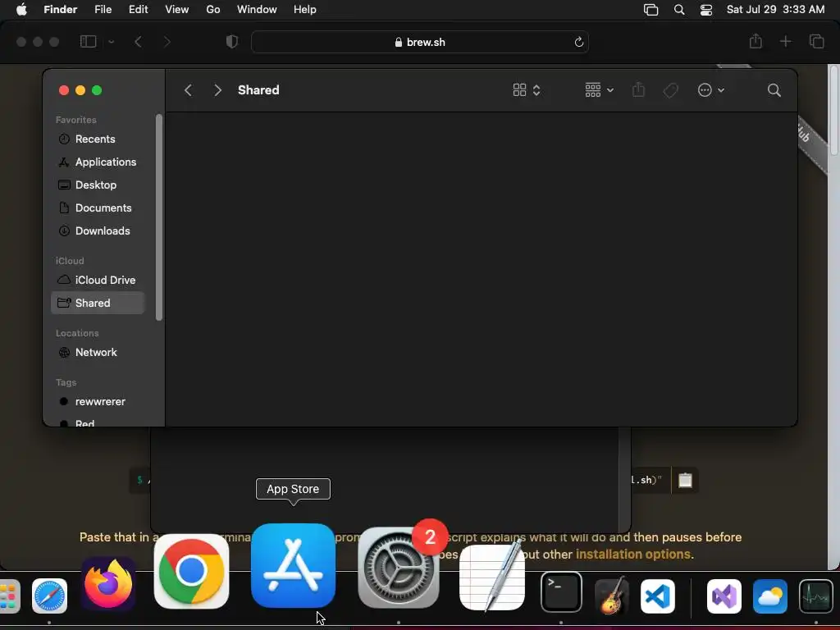840x630 pixels.
Task: Open the Go menu
Action: (x=213, y=10)
